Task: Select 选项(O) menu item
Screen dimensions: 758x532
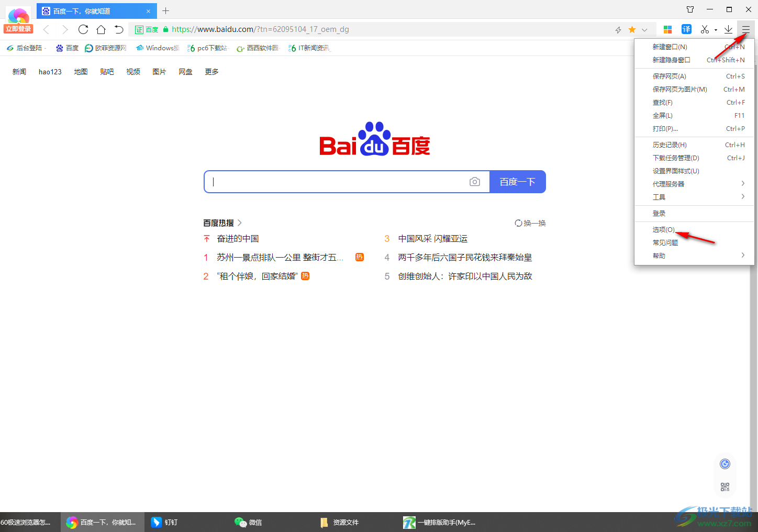Action: coord(694,230)
